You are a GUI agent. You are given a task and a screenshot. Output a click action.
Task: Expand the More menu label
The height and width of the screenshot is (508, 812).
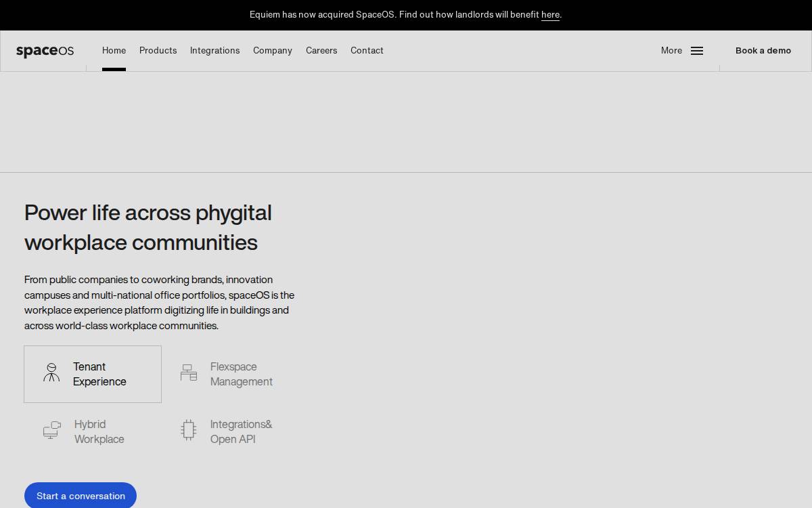click(x=671, y=50)
